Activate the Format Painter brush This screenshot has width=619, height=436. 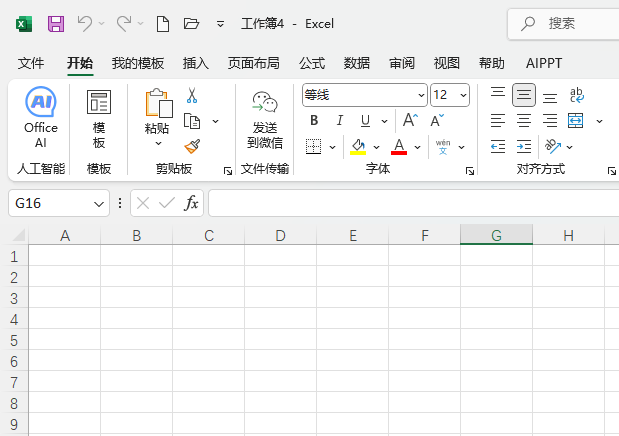click(192, 146)
